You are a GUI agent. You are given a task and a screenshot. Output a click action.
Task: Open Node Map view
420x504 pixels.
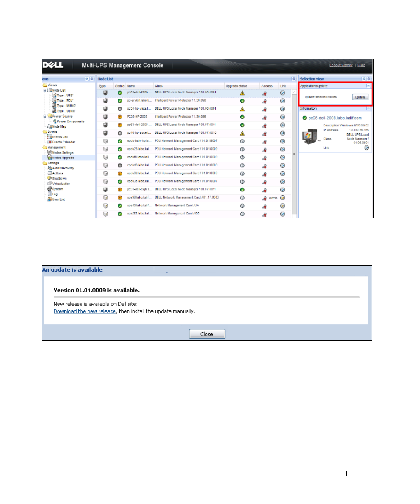click(x=59, y=127)
